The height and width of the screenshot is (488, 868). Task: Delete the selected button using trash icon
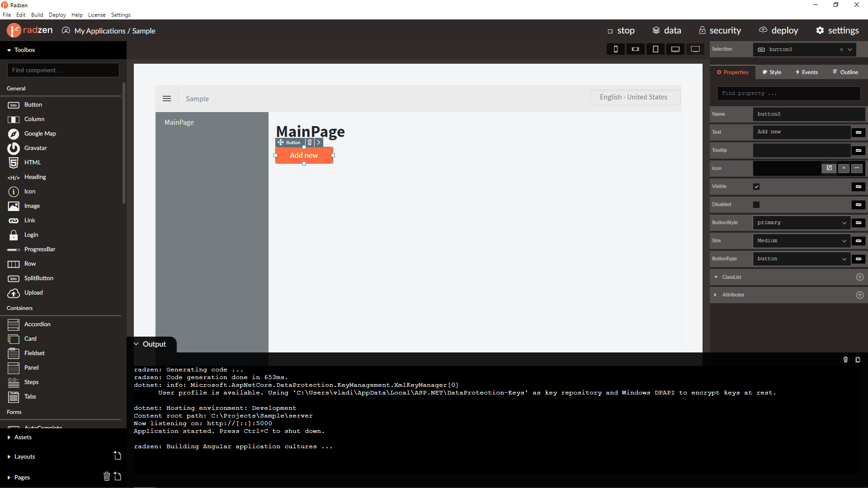pyautogui.click(x=310, y=142)
